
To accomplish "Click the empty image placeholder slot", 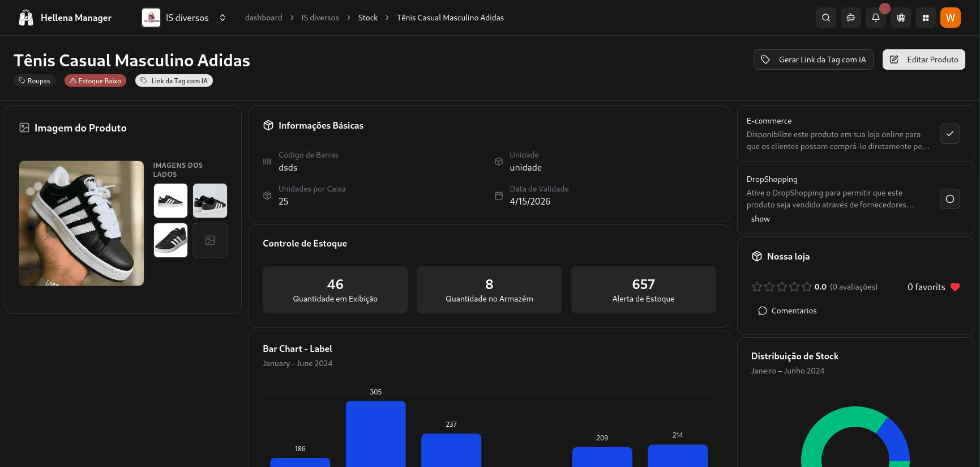I will 210,240.
